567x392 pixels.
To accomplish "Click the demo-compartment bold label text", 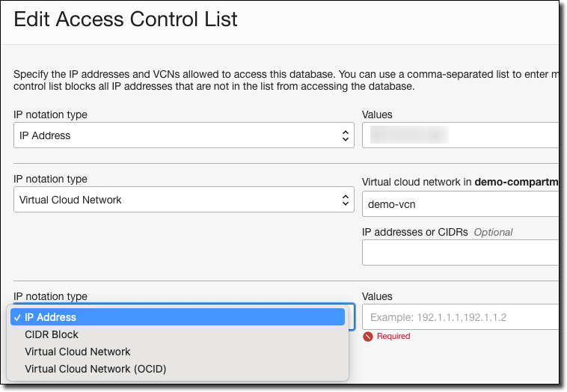I will (517, 182).
